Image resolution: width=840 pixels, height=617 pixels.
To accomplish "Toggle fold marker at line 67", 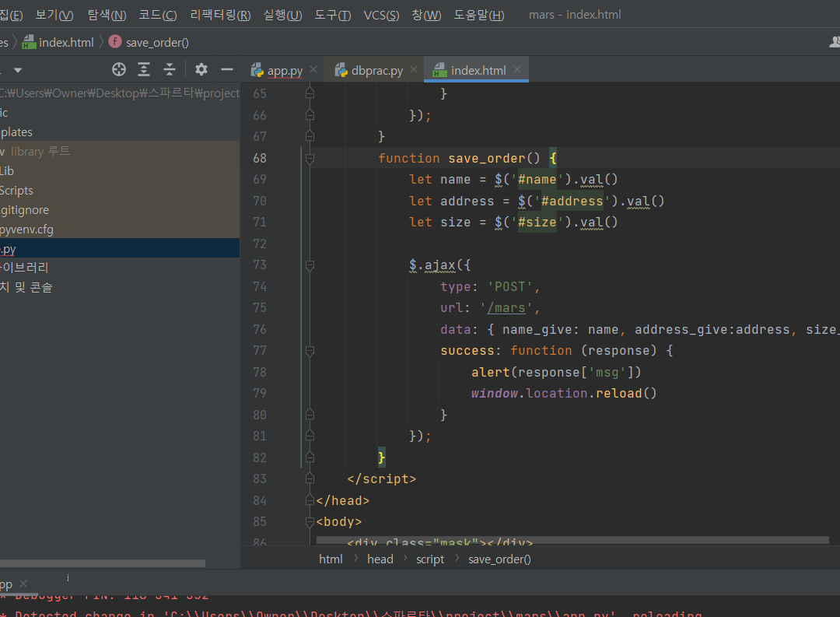I will pos(310,136).
